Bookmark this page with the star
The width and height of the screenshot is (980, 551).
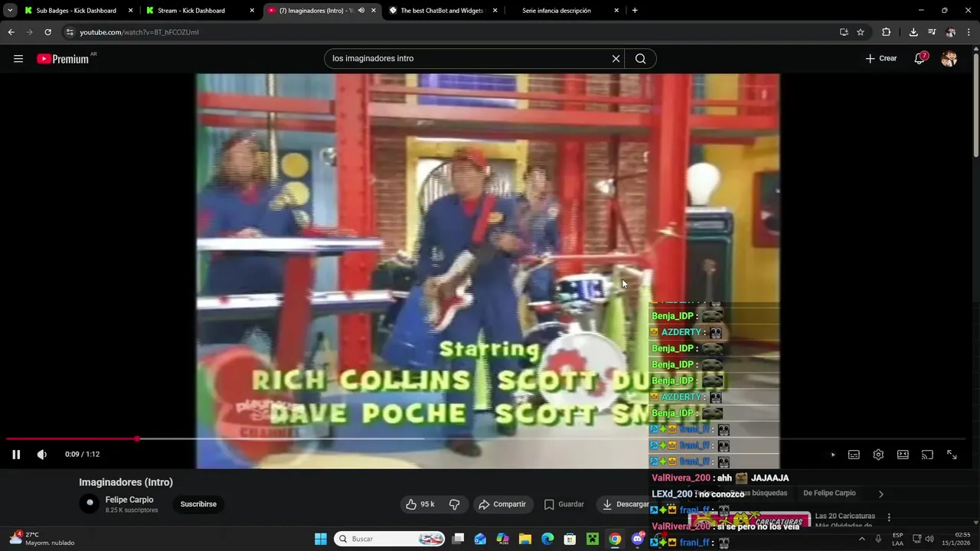(861, 32)
